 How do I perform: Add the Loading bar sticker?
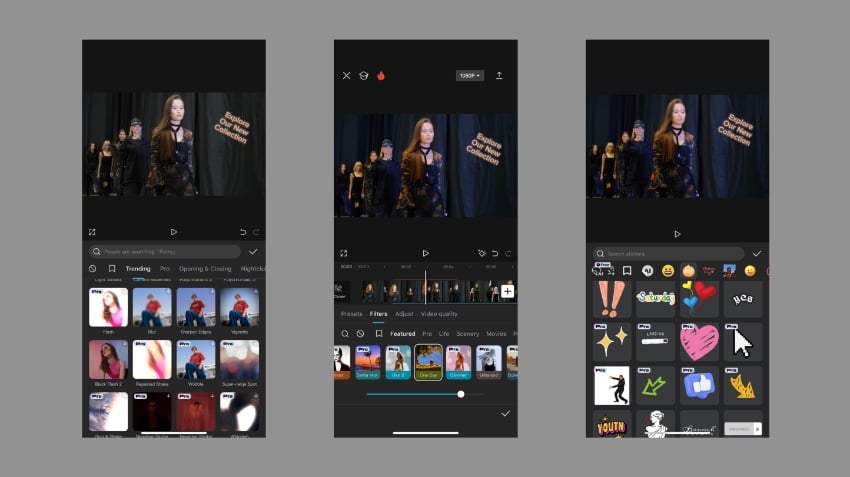[x=655, y=342]
